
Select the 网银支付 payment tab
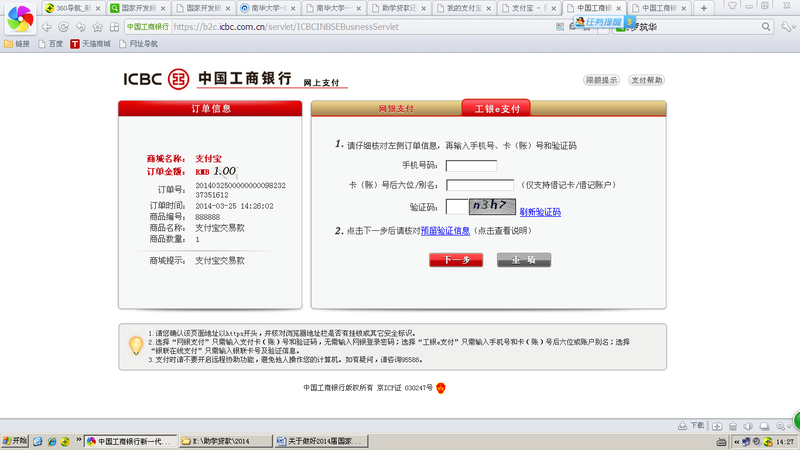pyautogui.click(x=396, y=109)
